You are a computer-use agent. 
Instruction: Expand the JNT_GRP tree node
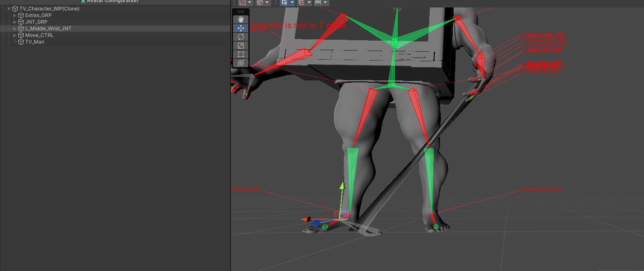click(x=15, y=22)
